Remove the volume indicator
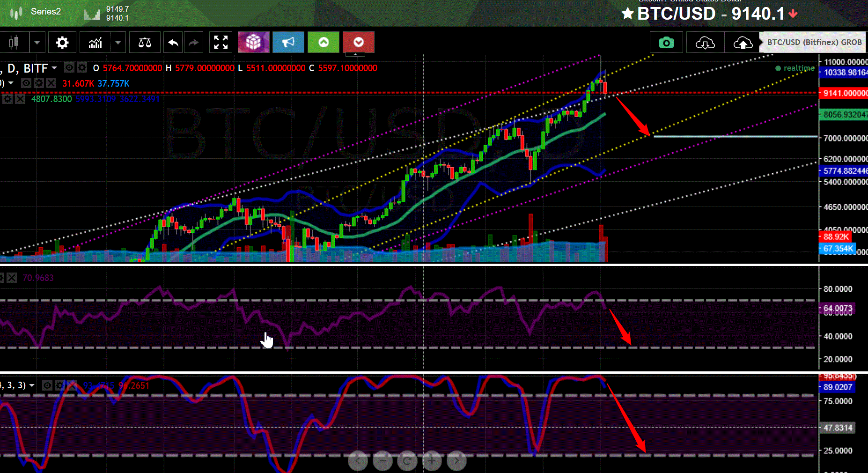The height and width of the screenshot is (473, 868). tap(51, 83)
